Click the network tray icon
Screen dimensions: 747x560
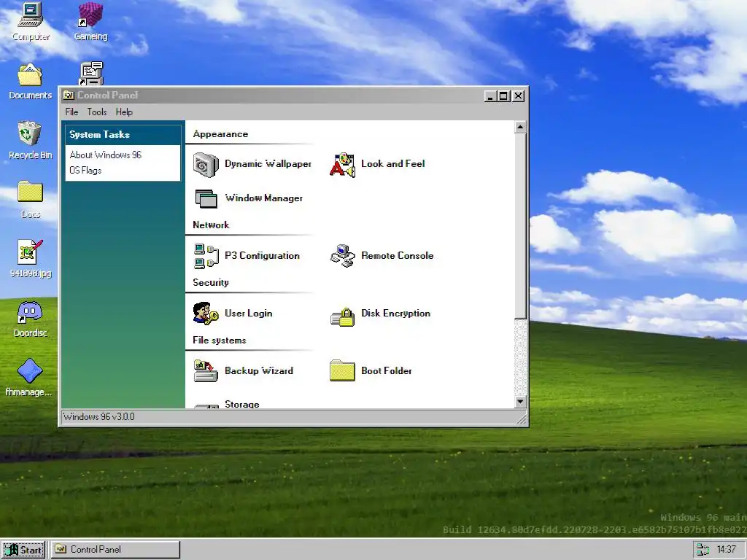pos(703,550)
